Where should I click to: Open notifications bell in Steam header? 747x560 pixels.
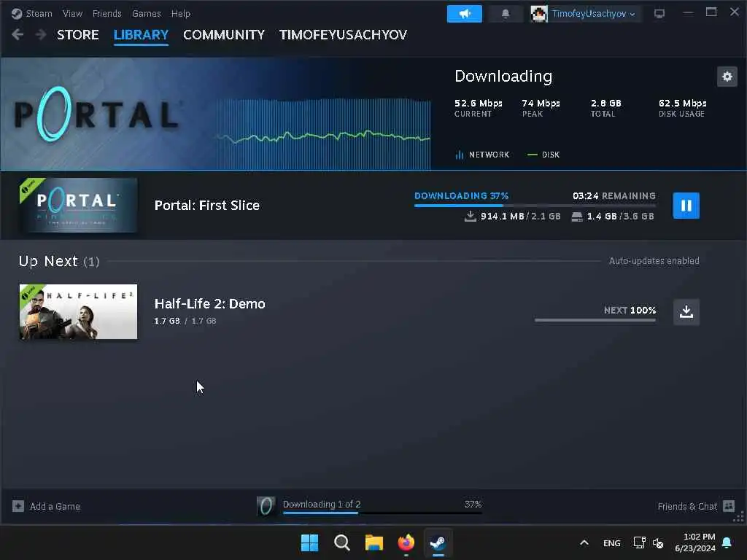click(506, 14)
